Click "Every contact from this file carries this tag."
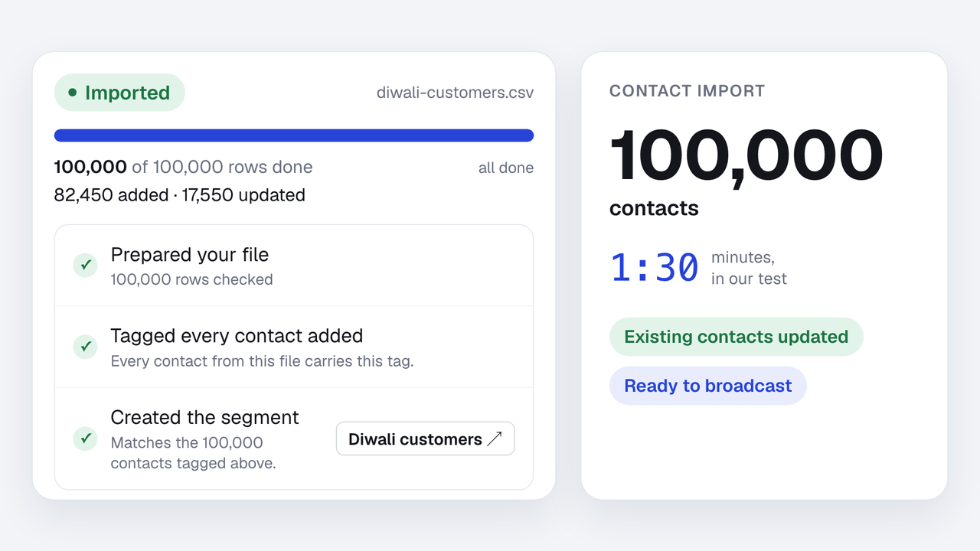980x551 pixels. click(263, 361)
